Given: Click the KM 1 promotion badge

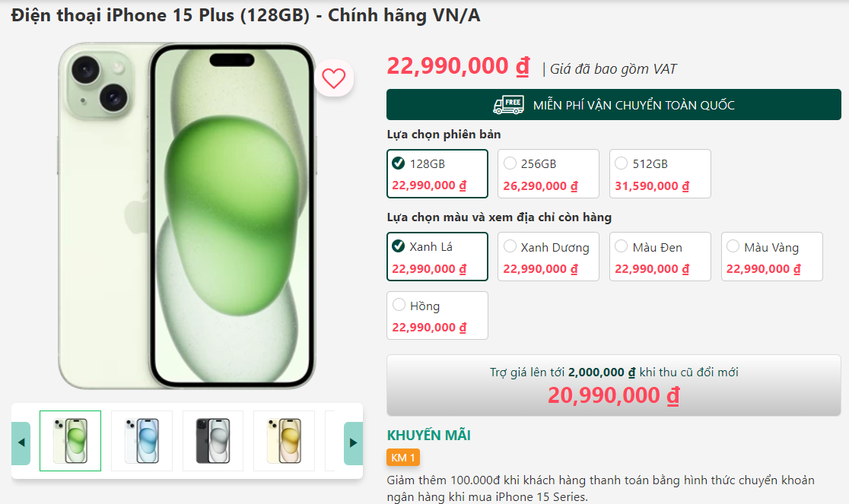Looking at the screenshot, I should [402, 458].
